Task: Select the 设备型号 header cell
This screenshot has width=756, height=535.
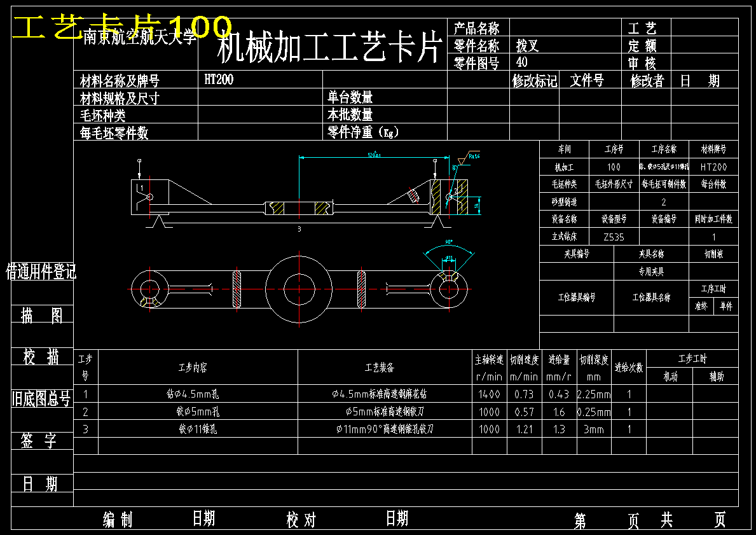Action: pos(614,219)
